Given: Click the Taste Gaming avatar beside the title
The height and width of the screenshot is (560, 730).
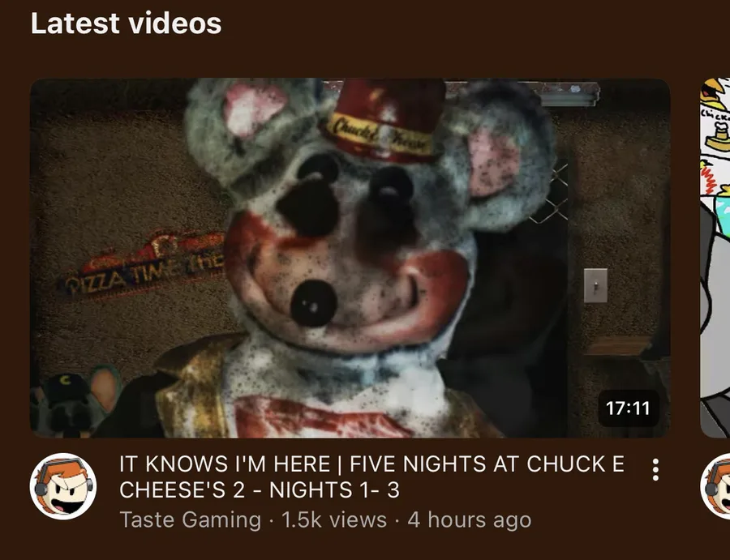Looking at the screenshot, I should (x=63, y=486).
